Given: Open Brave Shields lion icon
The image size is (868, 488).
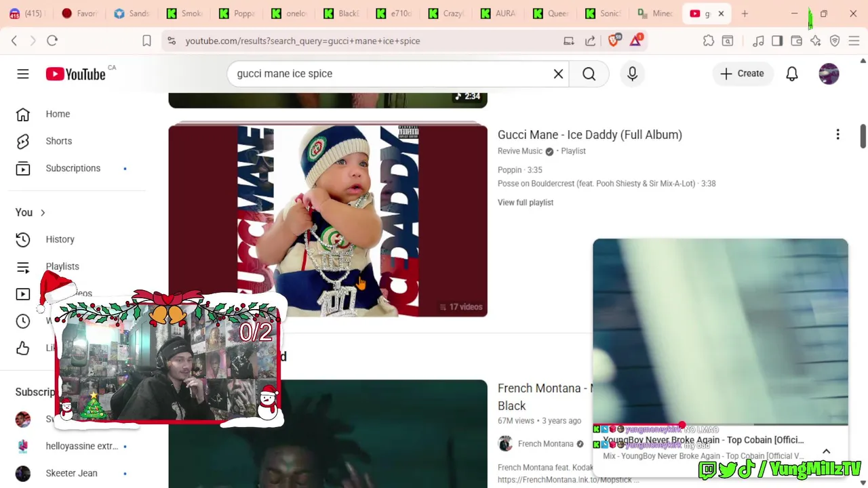Looking at the screenshot, I should (614, 41).
